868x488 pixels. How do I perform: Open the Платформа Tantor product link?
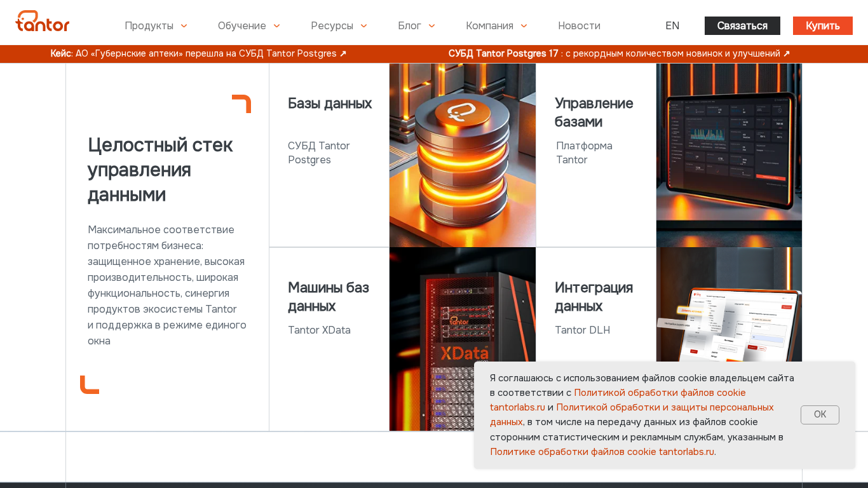[x=584, y=152]
